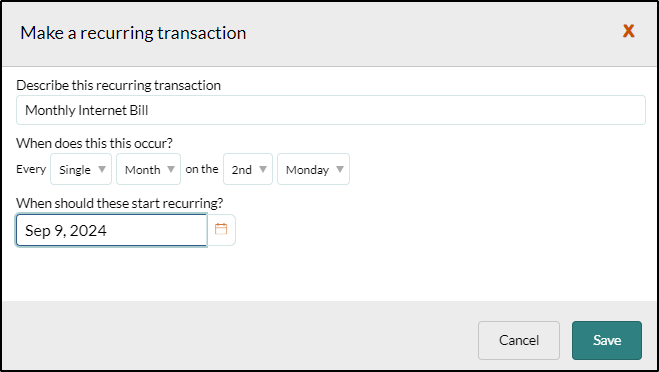Screen dimensions: 659x372
Task: Open the Single frequency dropdown
Action: click(81, 169)
